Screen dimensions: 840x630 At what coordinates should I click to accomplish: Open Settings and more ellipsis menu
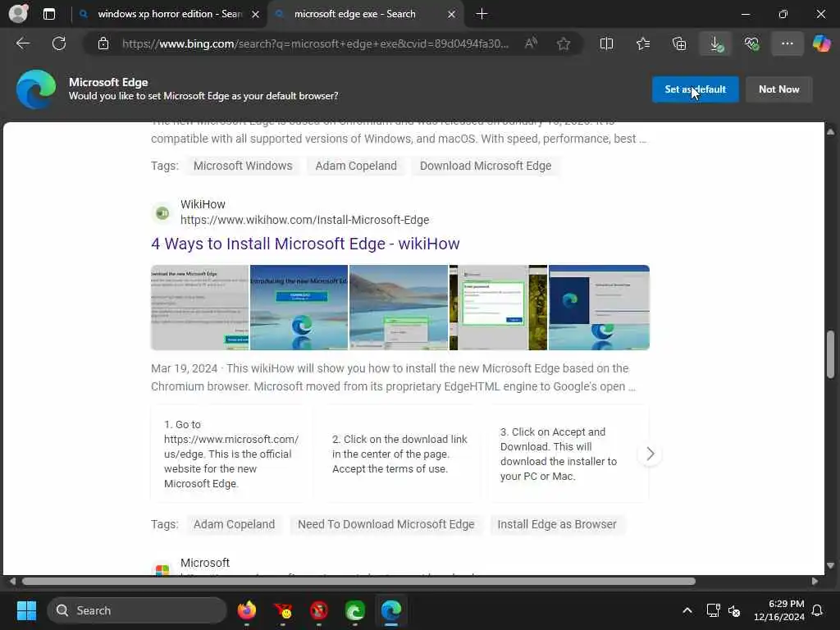[787, 43]
